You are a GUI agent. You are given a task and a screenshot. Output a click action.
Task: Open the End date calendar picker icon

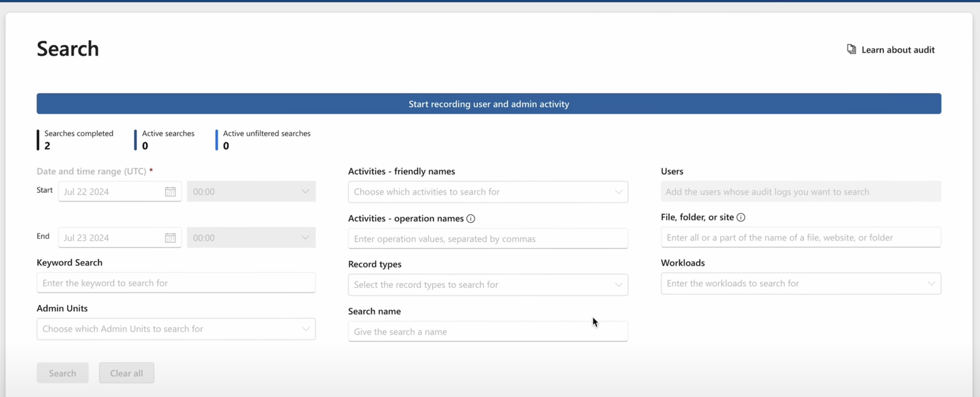point(170,238)
